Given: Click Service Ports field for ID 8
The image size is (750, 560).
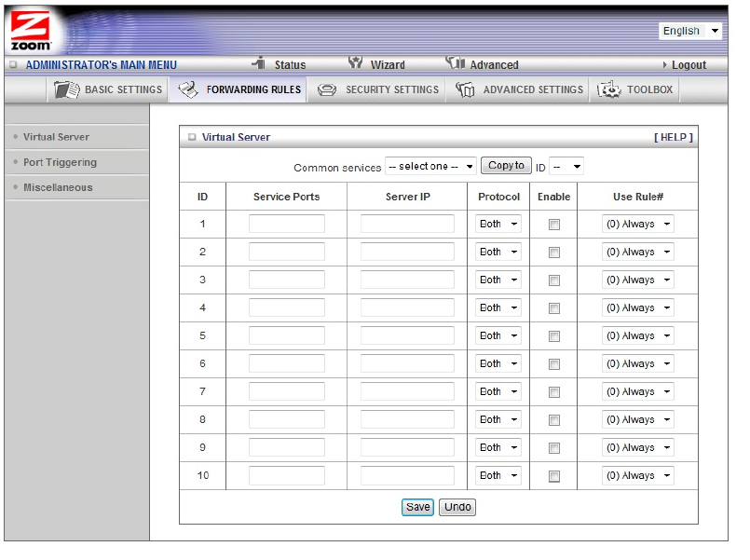Looking at the screenshot, I should (287, 419).
